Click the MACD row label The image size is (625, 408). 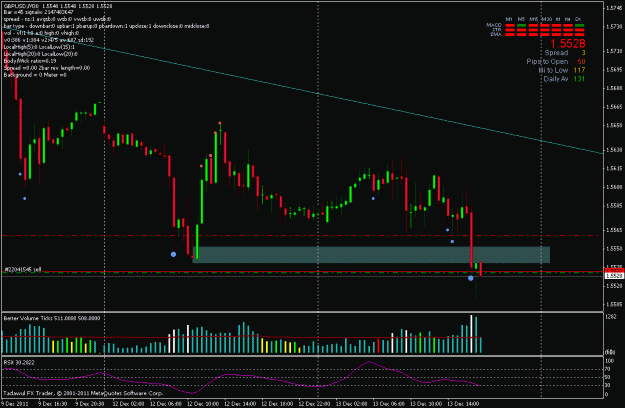493,25
